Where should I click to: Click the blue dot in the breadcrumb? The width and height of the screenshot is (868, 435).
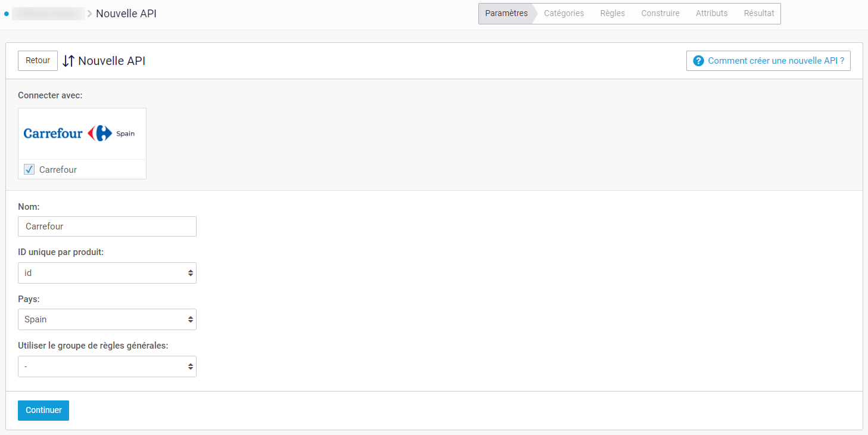(7, 13)
